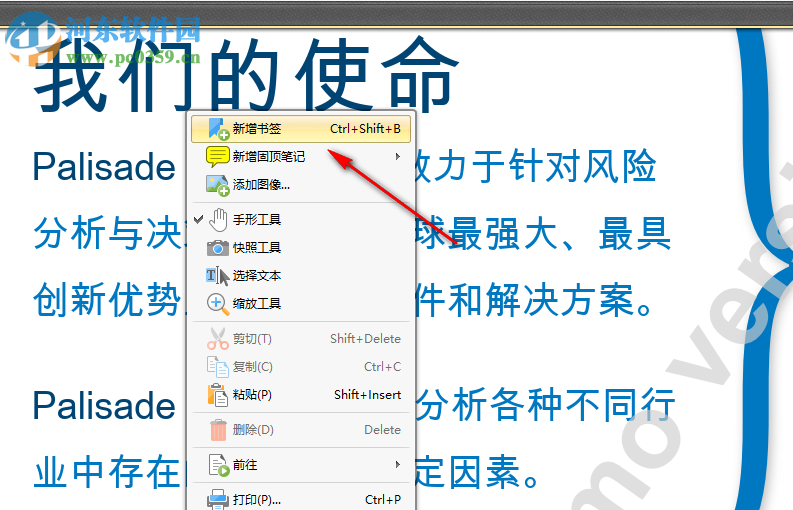Click the 删除(D) greyed label
Image resolution: width=793 pixels, height=510 pixels.
253,430
